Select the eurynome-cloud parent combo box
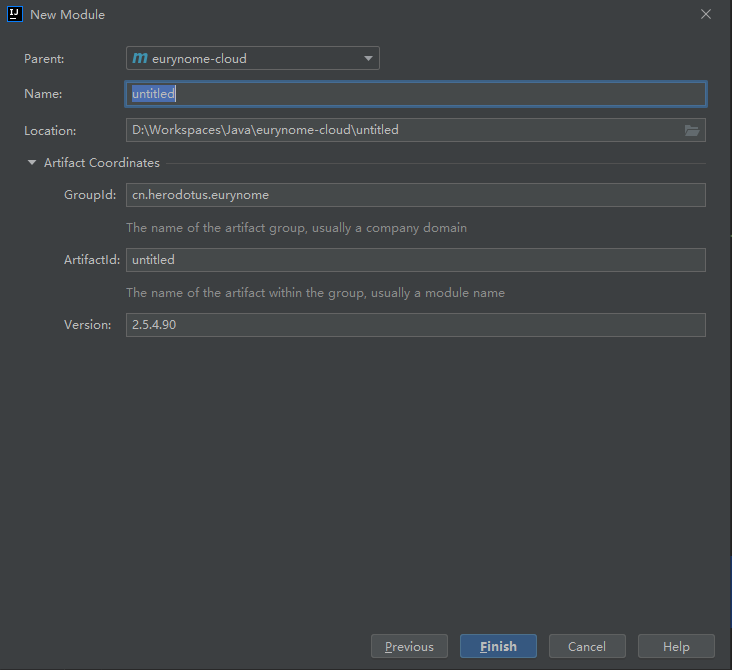Image resolution: width=732 pixels, height=670 pixels. click(x=252, y=59)
